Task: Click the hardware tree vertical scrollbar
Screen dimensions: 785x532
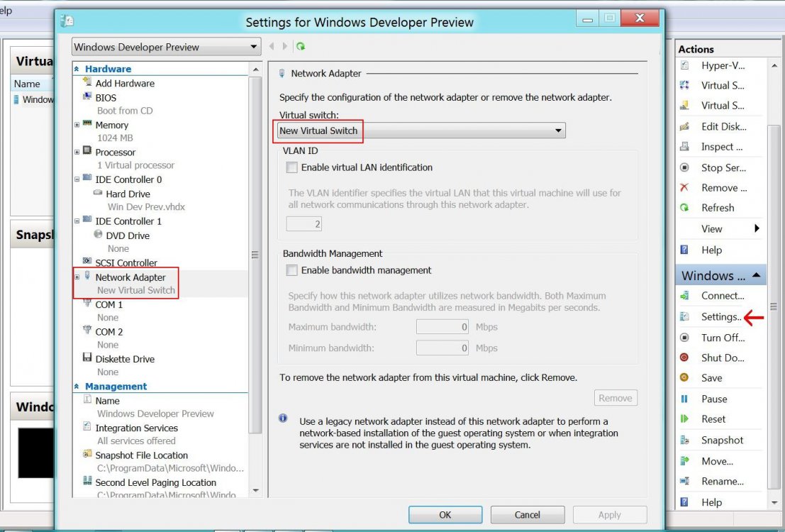Action: coord(255,255)
